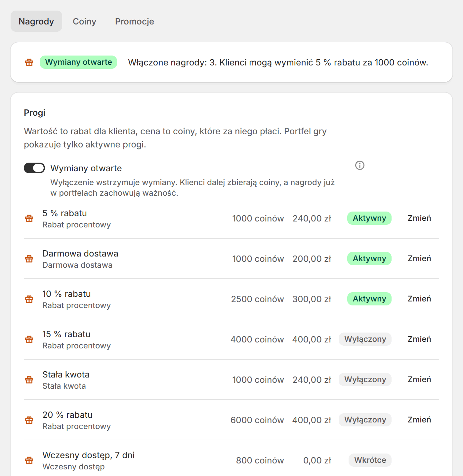Click the Wyłączony badge for 15 % rabatu
The height and width of the screenshot is (476, 463).
click(365, 339)
